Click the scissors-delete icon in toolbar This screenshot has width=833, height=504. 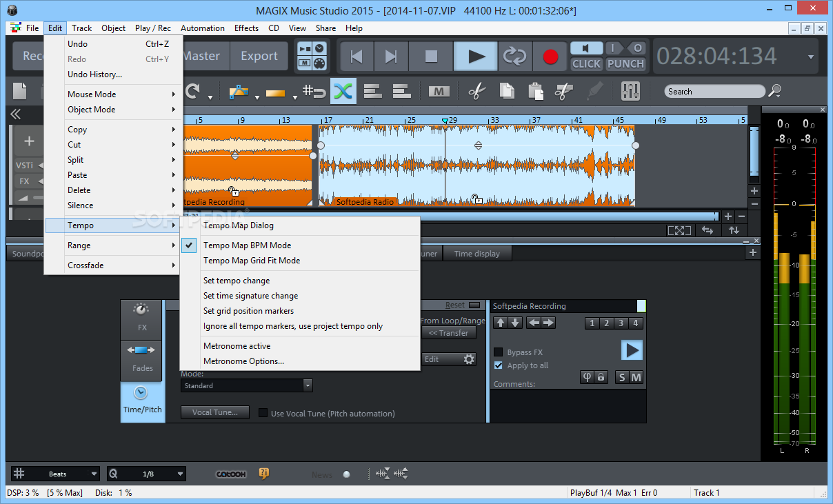[564, 91]
